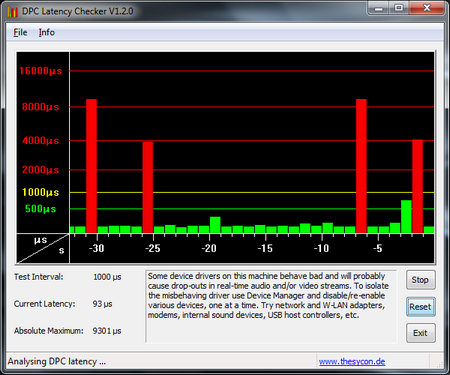The image size is (450, 375).
Task: Click the Exit button
Action: [420, 333]
